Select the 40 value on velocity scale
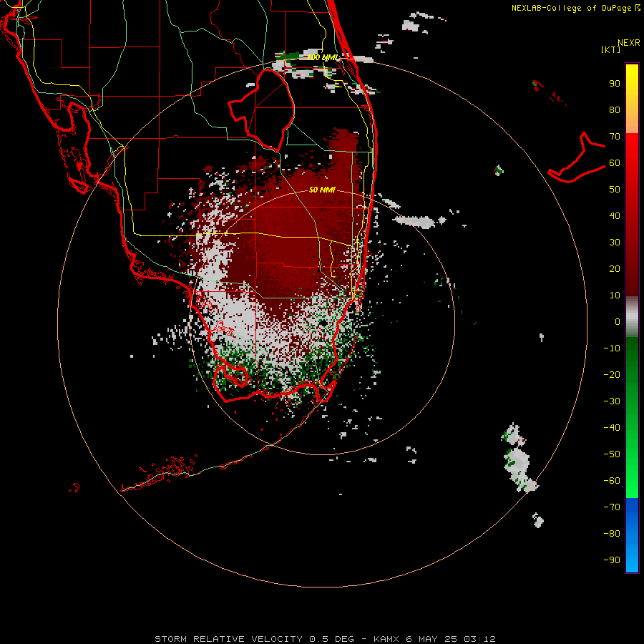 (615, 216)
